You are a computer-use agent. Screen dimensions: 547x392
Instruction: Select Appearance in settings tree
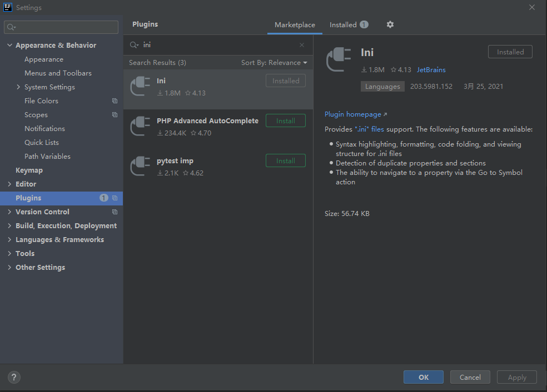[44, 59]
